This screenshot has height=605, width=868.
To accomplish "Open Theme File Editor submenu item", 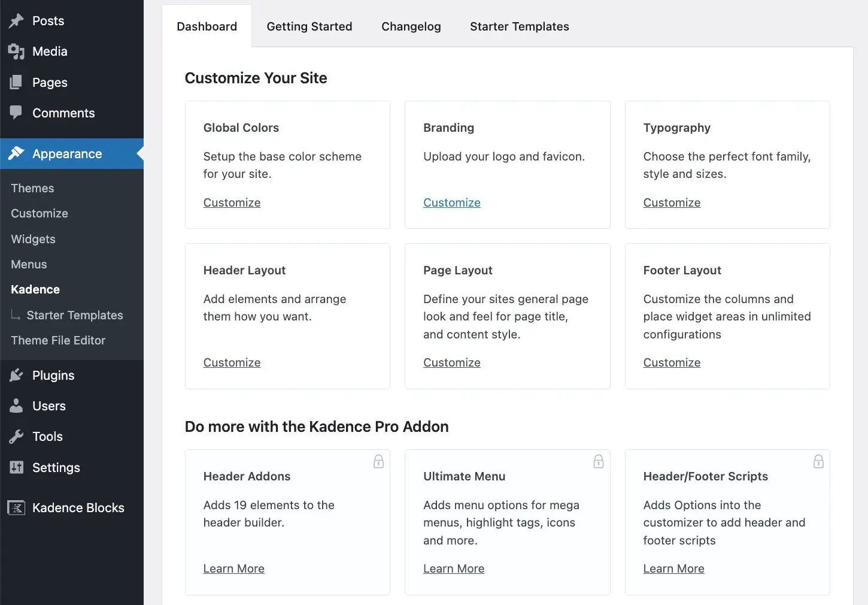I will click(x=58, y=340).
